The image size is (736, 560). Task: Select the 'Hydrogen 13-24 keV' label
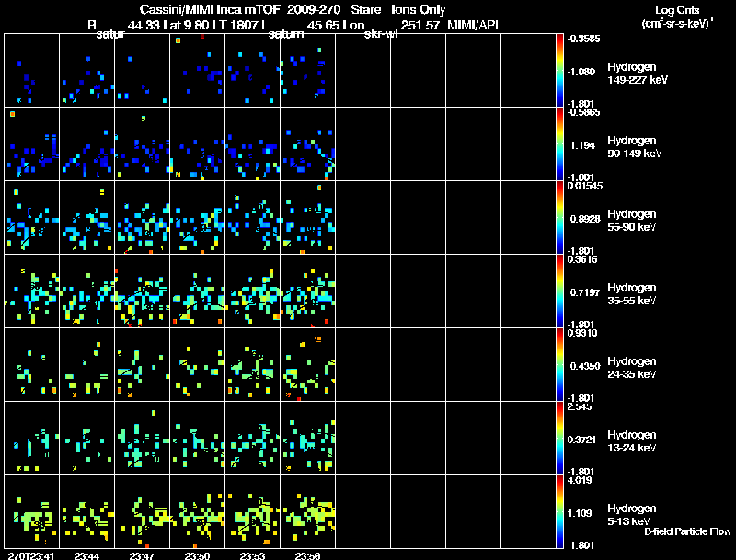point(632,441)
